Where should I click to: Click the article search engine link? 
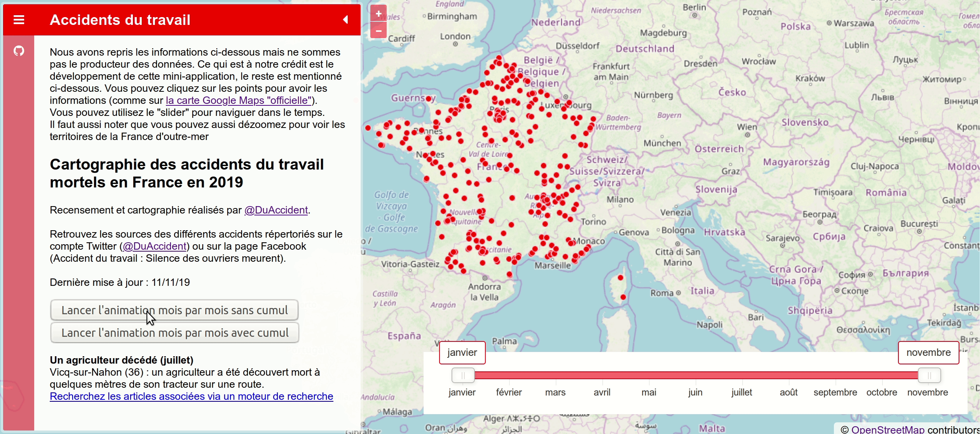pos(191,396)
